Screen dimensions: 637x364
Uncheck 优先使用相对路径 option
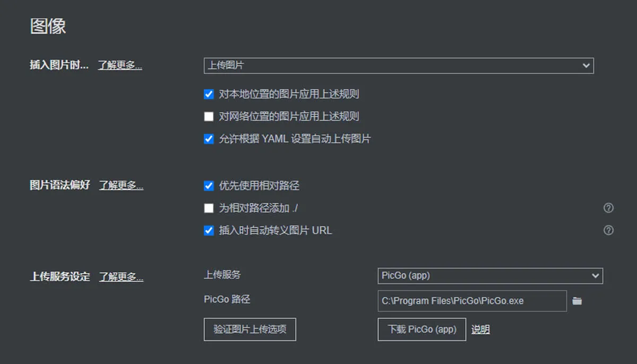pos(209,186)
